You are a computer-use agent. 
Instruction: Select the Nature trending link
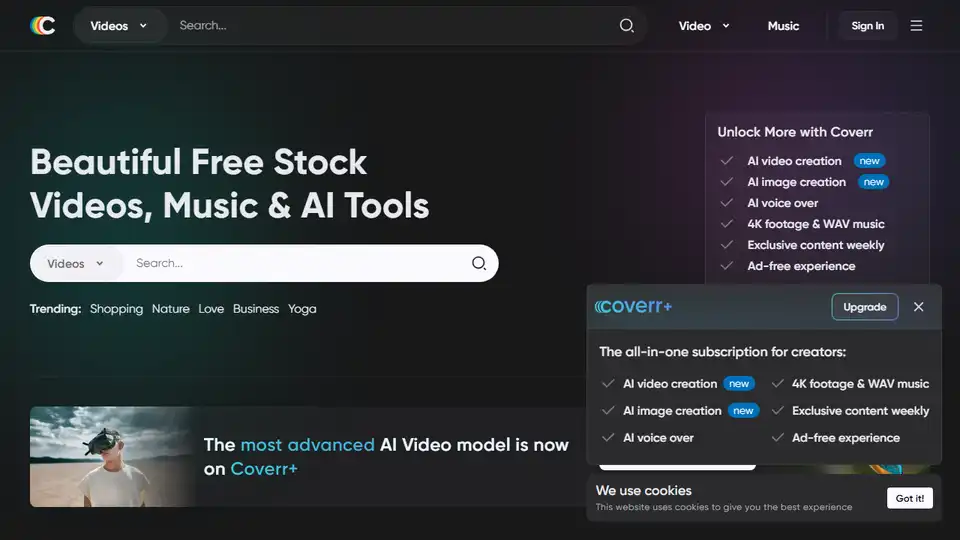click(170, 309)
